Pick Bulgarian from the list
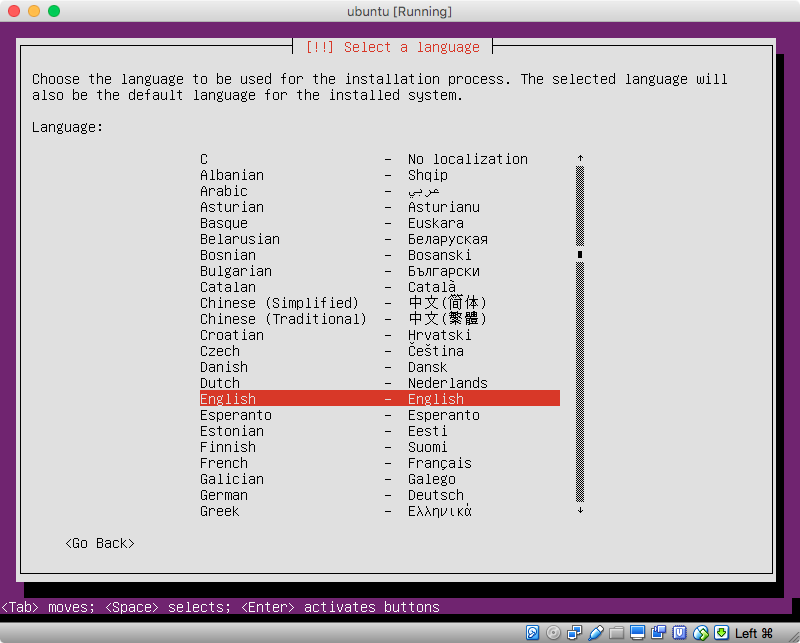The image size is (800, 643). [380, 271]
